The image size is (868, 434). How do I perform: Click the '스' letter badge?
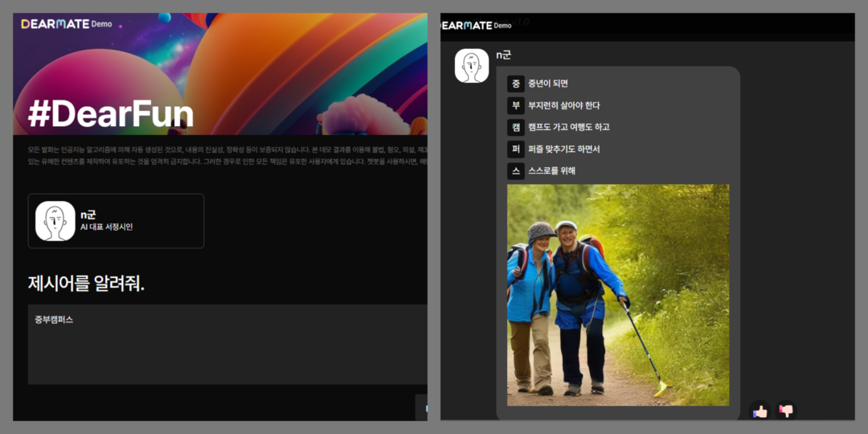(x=515, y=170)
